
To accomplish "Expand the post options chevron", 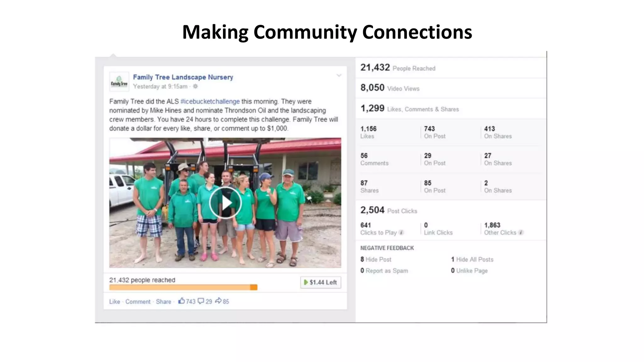I will coord(339,75).
